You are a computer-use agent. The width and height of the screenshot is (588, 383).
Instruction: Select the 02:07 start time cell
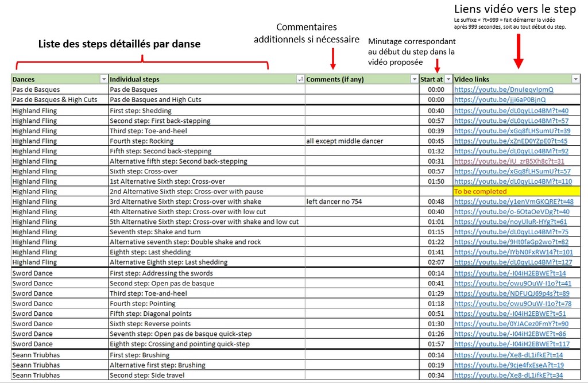pyautogui.click(x=436, y=262)
